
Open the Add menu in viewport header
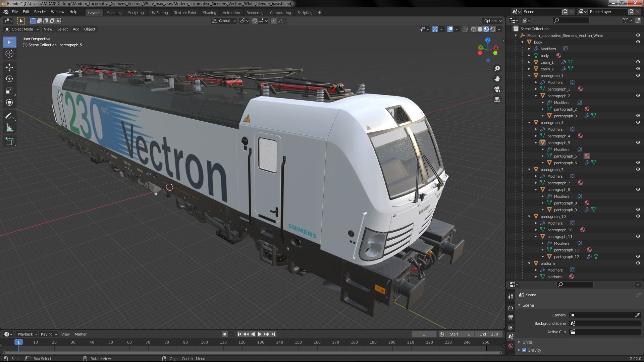(x=76, y=29)
